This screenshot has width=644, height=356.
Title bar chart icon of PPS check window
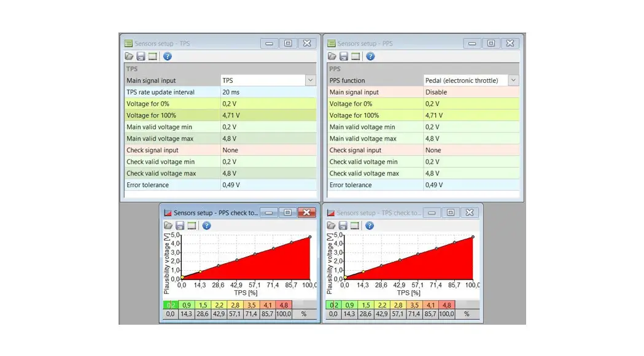pyautogui.click(x=168, y=213)
